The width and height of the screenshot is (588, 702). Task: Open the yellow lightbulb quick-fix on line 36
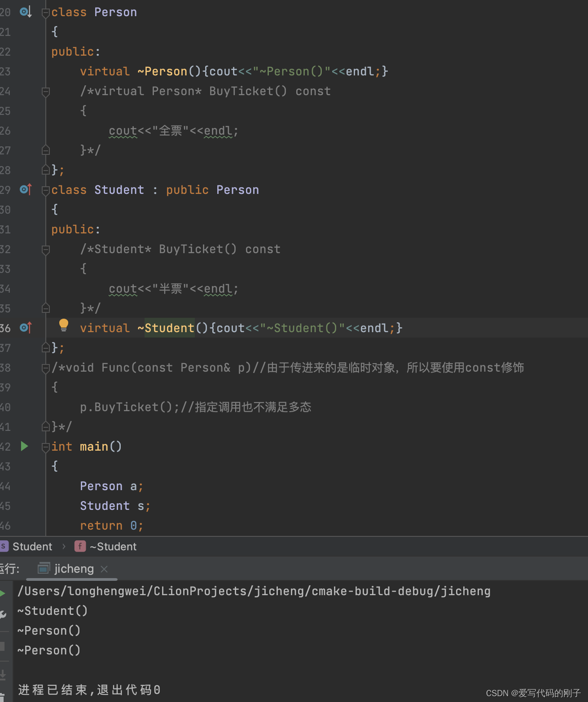[x=64, y=325]
